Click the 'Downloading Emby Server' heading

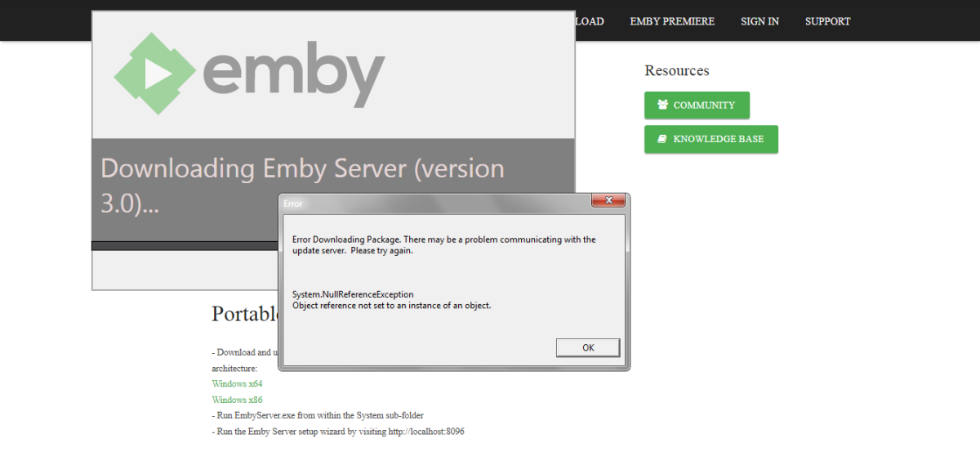(302, 186)
